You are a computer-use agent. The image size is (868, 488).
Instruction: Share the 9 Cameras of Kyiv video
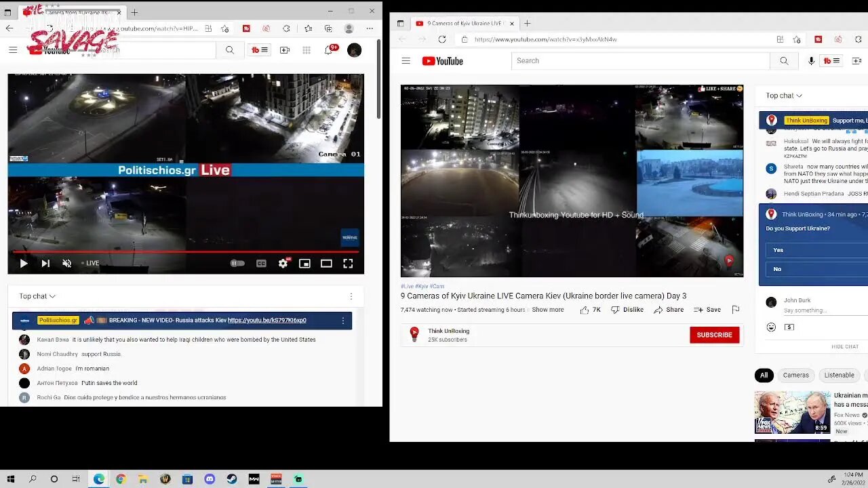pos(669,310)
